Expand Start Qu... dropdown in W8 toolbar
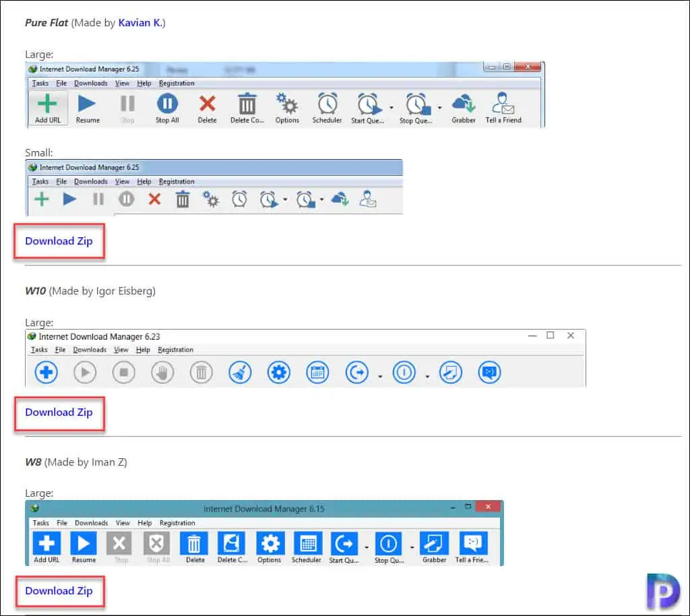Screen dimensions: 690x616 (367, 547)
